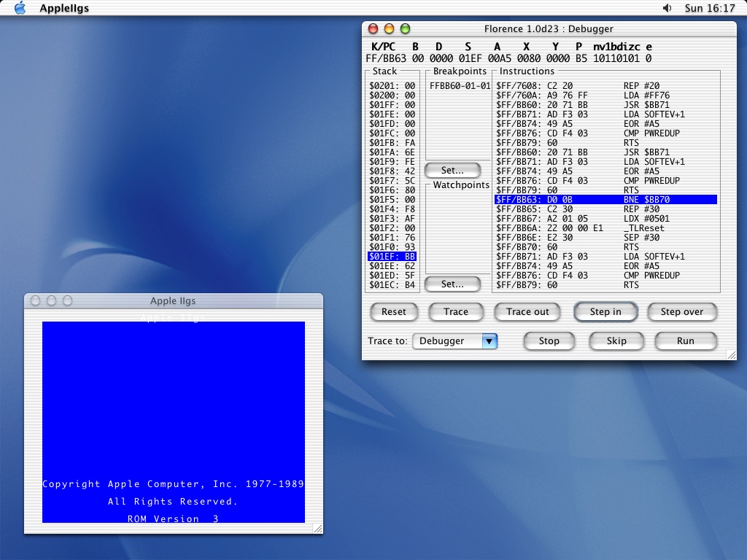Minimize the Debugger window with yellow button
Image resolution: width=747 pixels, height=560 pixels.
[390, 29]
